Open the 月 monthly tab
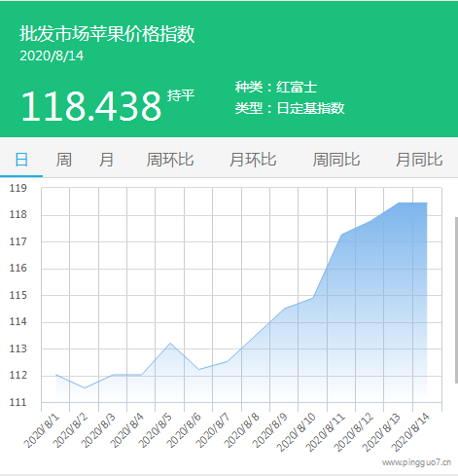This screenshot has height=476, width=458. click(x=106, y=160)
